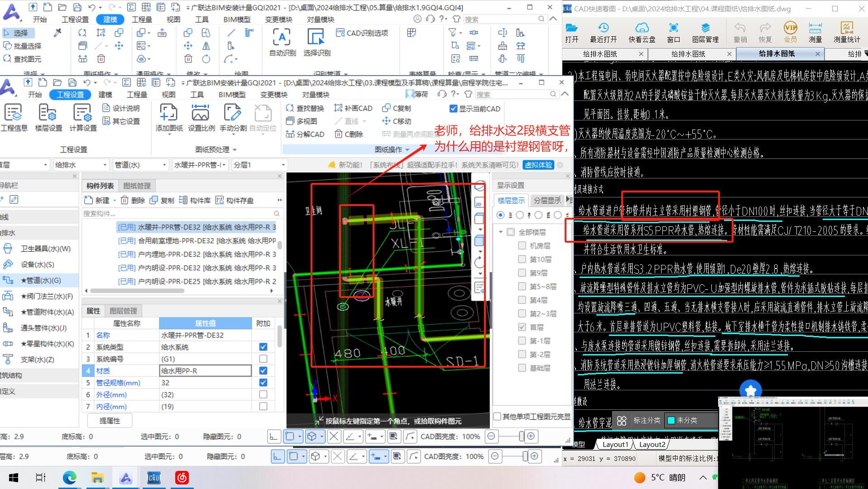Click 设置比例 set scale icon

(x=201, y=117)
